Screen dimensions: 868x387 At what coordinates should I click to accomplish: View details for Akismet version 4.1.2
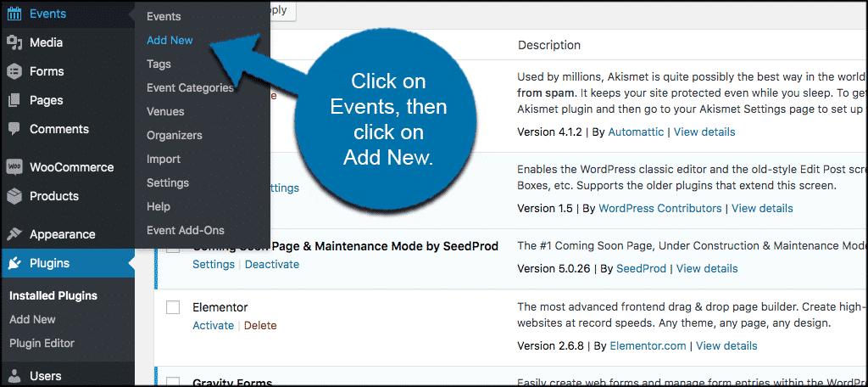tap(704, 132)
